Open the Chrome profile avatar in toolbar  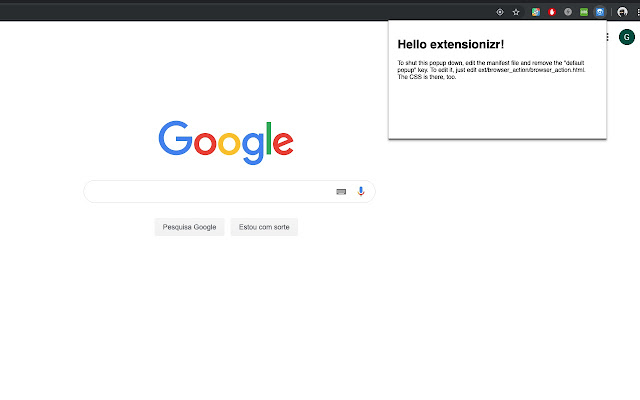pyautogui.click(x=622, y=12)
